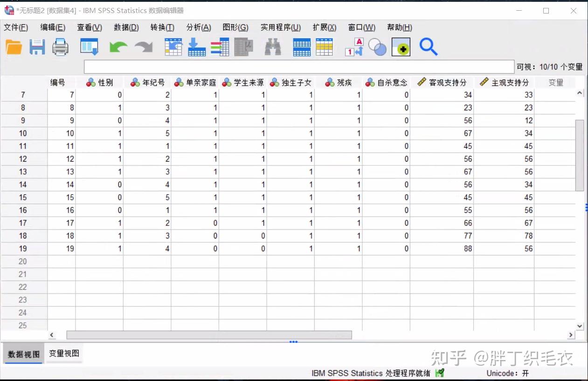Undo the last action with green arrow
Viewport: 588px width, 381px height.
tap(118, 47)
